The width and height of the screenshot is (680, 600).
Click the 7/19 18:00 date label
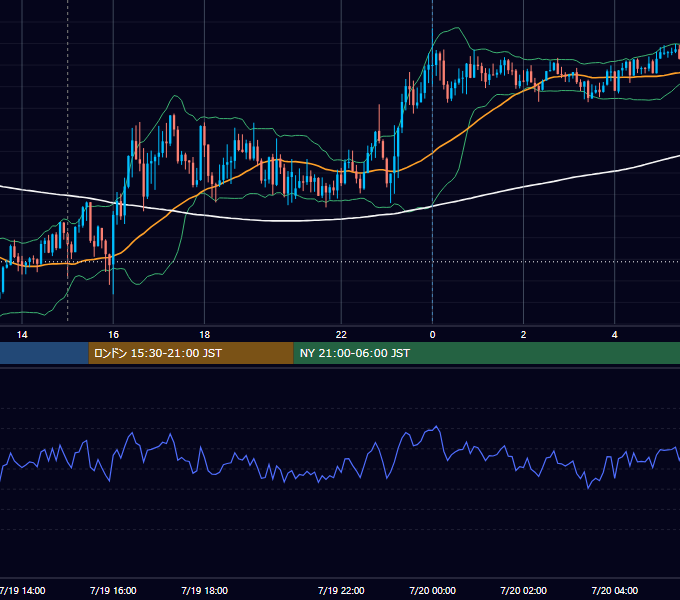click(x=204, y=590)
